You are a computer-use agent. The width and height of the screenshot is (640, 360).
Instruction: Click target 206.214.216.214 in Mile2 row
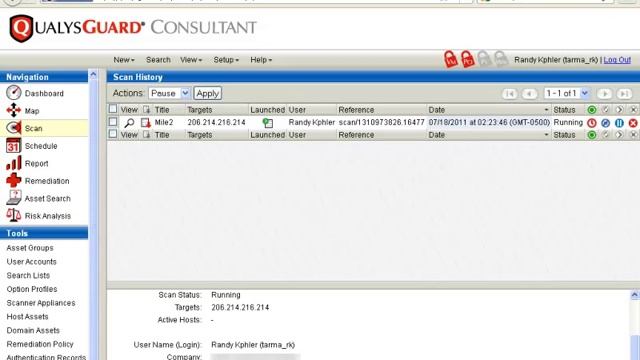(216, 122)
